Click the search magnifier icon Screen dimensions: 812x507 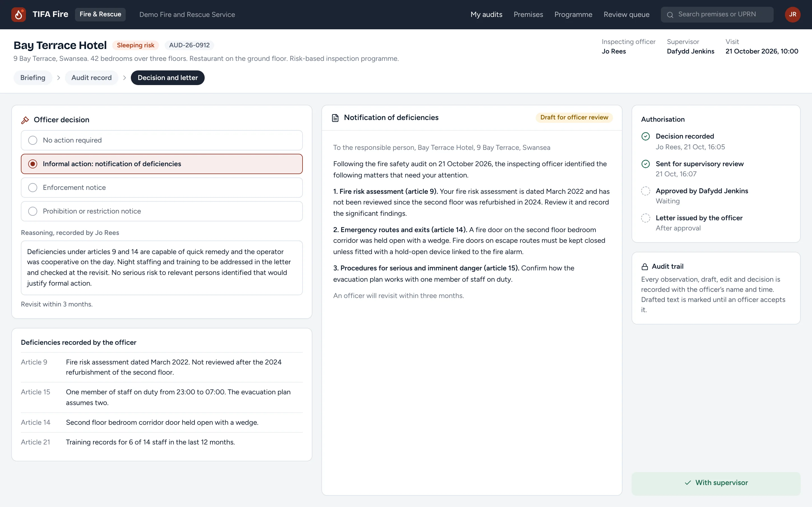coord(670,15)
